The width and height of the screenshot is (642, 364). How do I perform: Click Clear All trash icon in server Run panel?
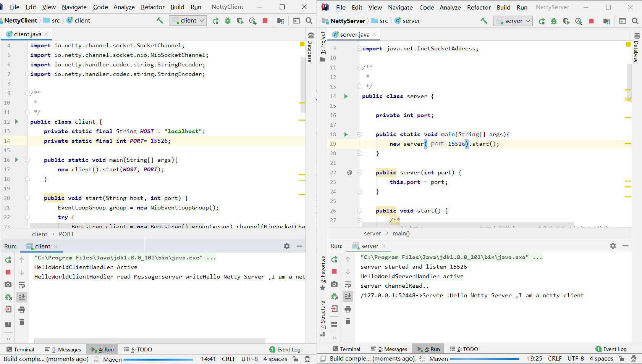(x=348, y=321)
